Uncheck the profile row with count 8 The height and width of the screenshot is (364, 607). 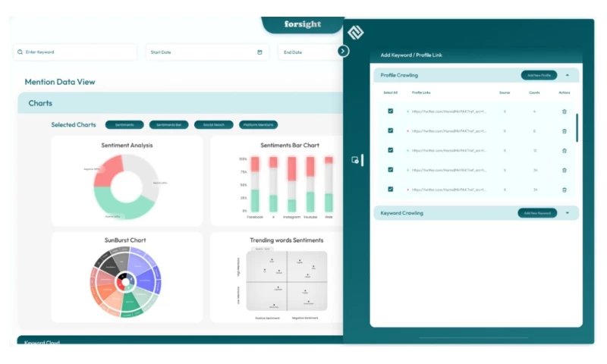tap(390, 130)
